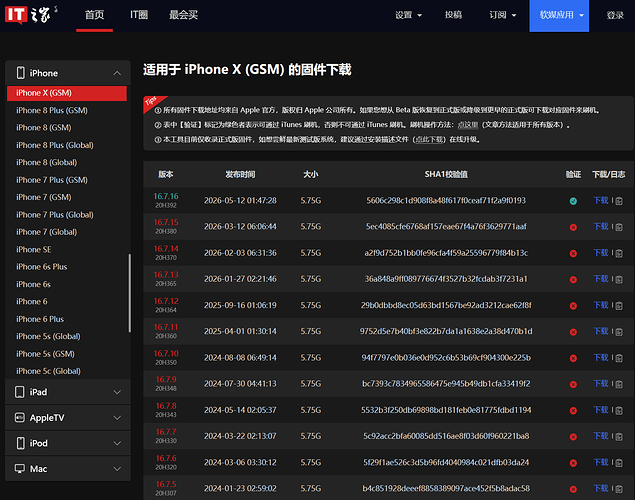The image size is (635, 500).
Task: Open the log icon for version 16.7.14
Action: 619,253
